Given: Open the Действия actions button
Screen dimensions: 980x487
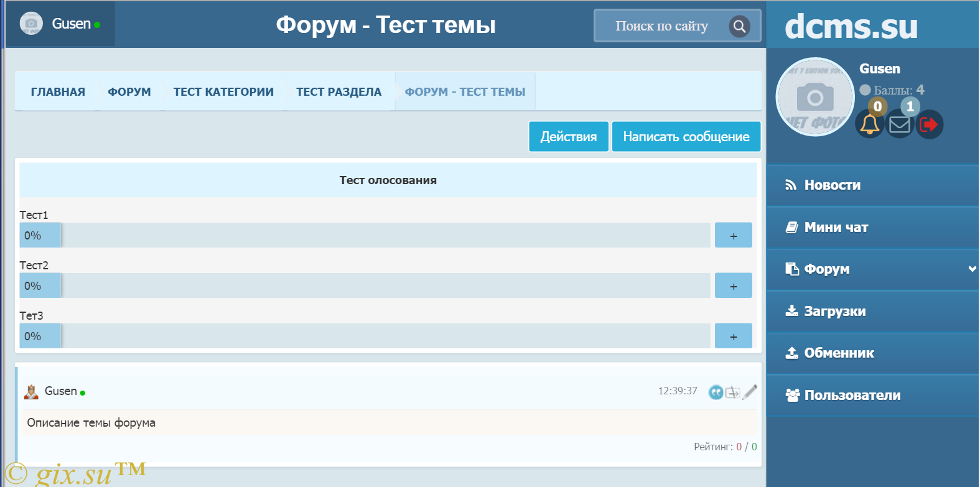Looking at the screenshot, I should 569,137.
